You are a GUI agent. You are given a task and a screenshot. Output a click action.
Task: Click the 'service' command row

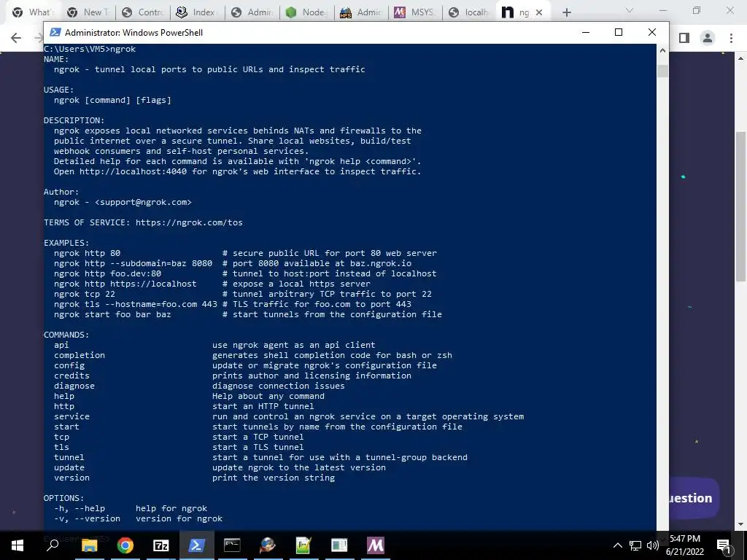289,416
